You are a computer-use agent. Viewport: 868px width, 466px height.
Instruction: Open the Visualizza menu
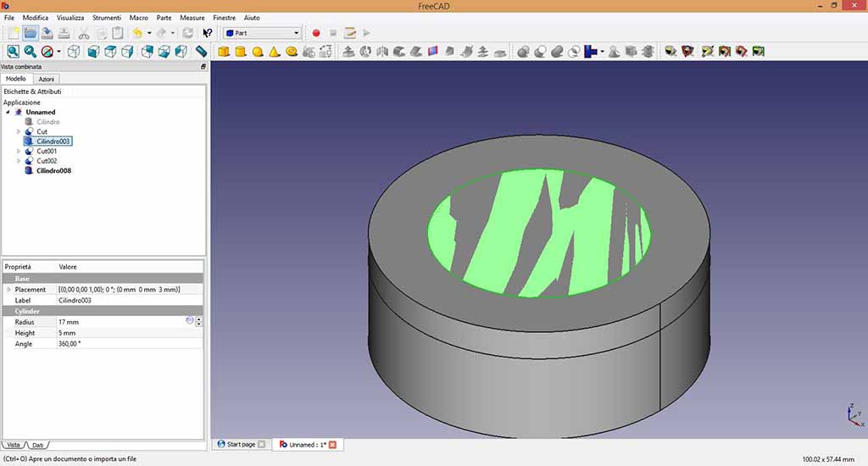(x=70, y=18)
